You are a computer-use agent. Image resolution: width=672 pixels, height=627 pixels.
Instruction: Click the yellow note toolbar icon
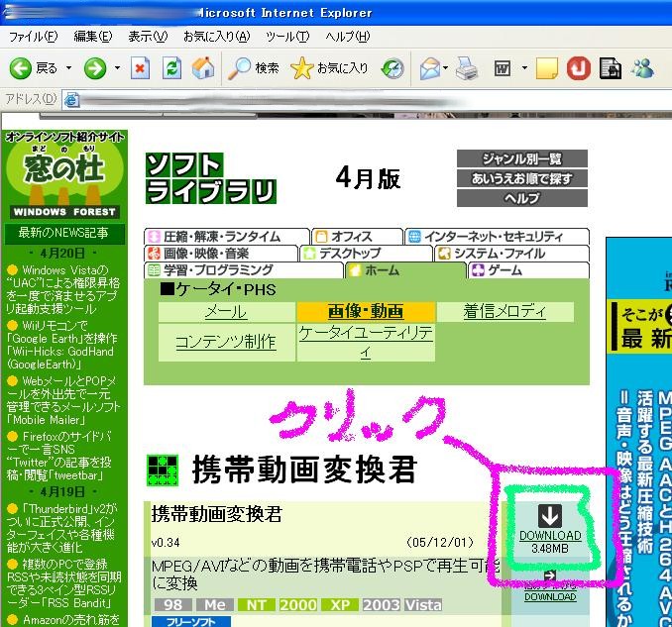[x=547, y=68]
